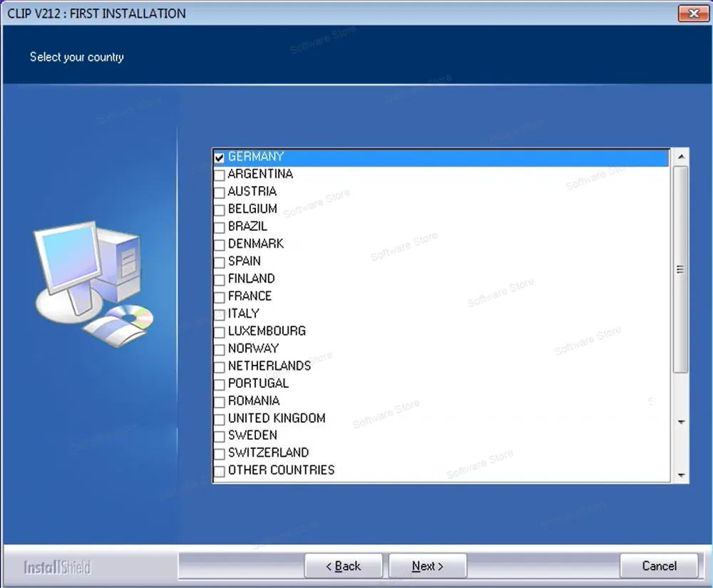
Task: Close the CLIP V212 installer window
Action: [x=694, y=14]
